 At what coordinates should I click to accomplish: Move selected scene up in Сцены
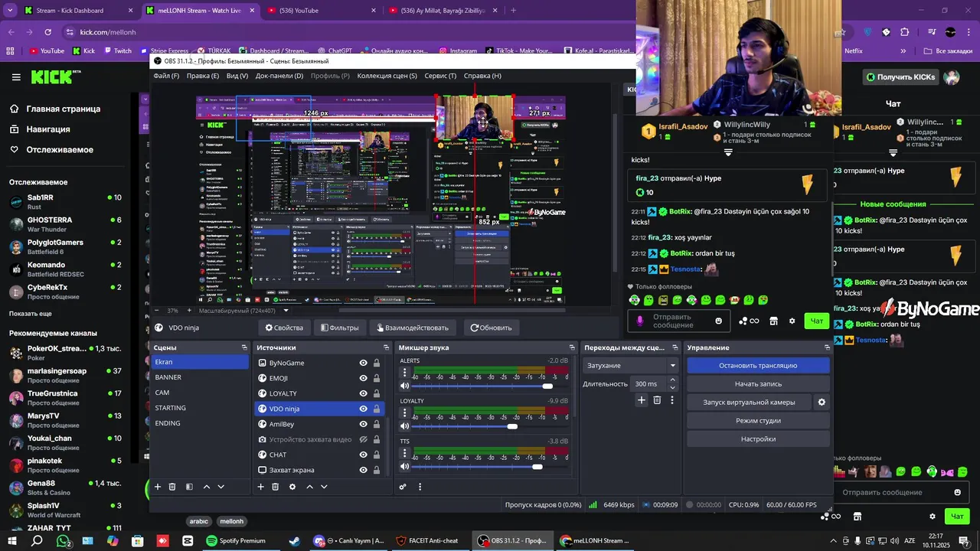(x=206, y=487)
